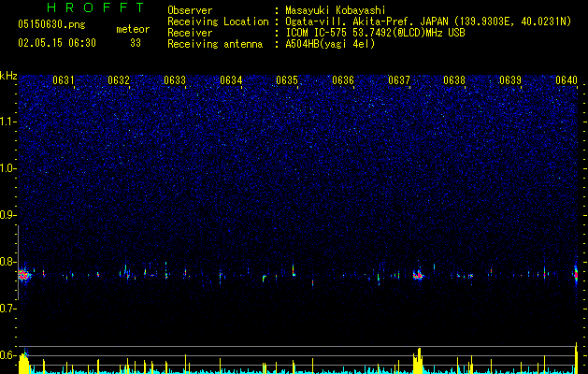This screenshot has width=588, height=374.
Task: Click the 0638 time marker
Action: pyautogui.click(x=454, y=80)
